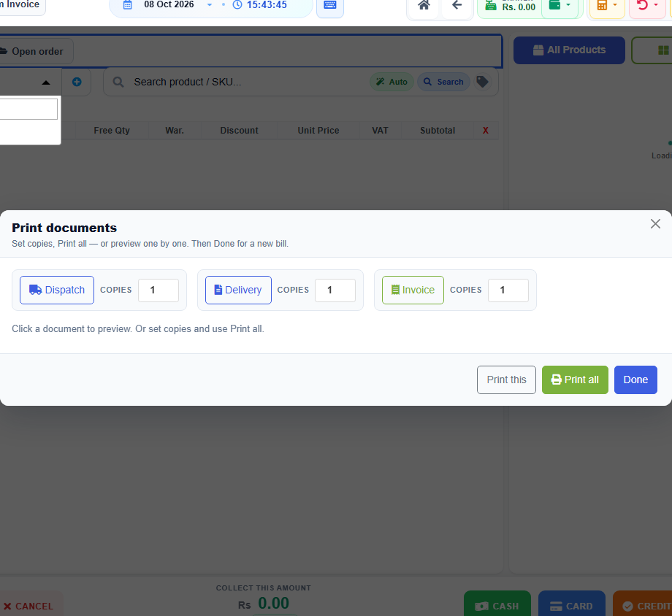Finish with the Done button

(635, 380)
